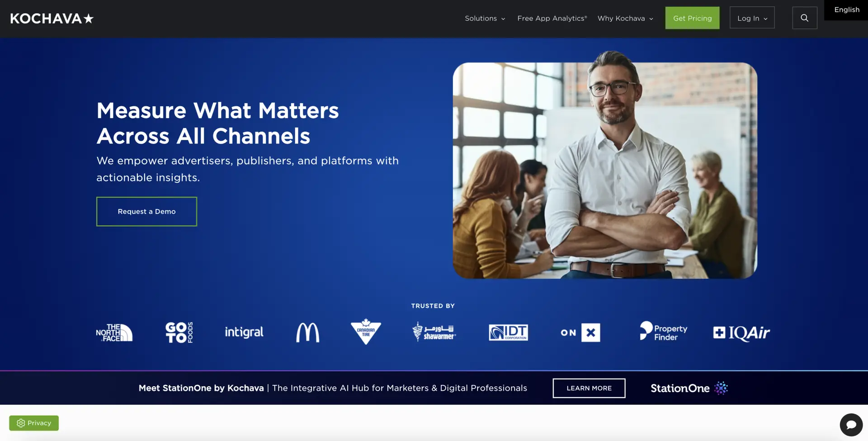
Task: Expand the Solutions dropdown menu
Action: [x=485, y=19]
